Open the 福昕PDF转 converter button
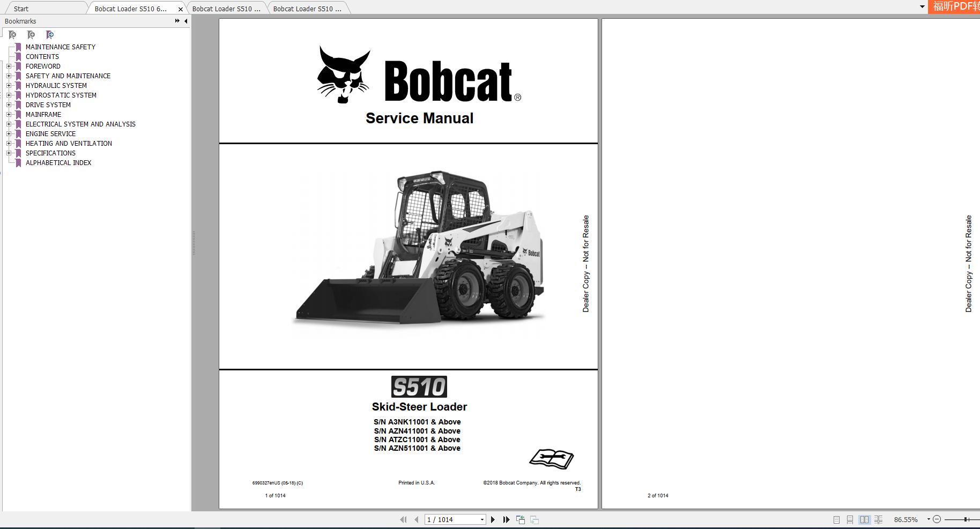The height and width of the screenshot is (529, 980). point(957,8)
